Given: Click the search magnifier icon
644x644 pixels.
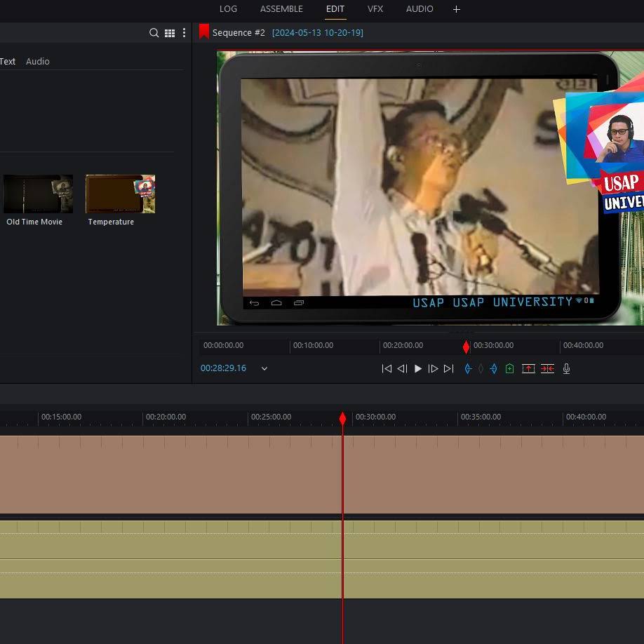Looking at the screenshot, I should pos(154,33).
